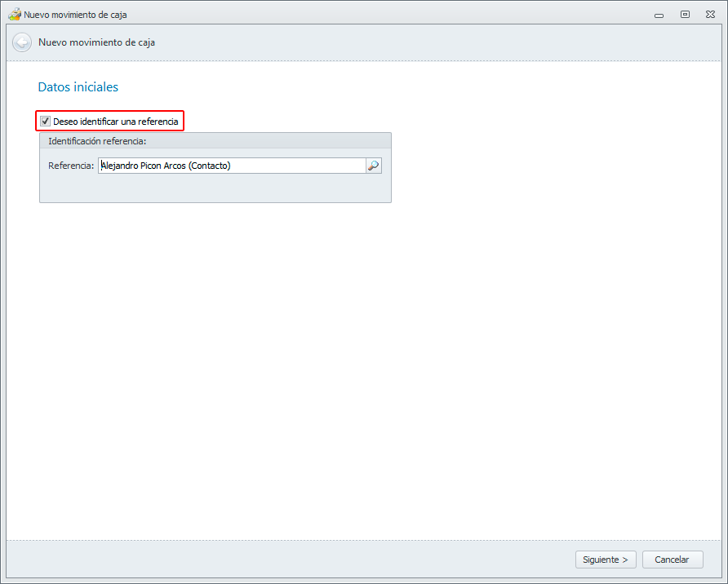Proceed with the Siguiente button
The image size is (728, 584).
[606, 560]
